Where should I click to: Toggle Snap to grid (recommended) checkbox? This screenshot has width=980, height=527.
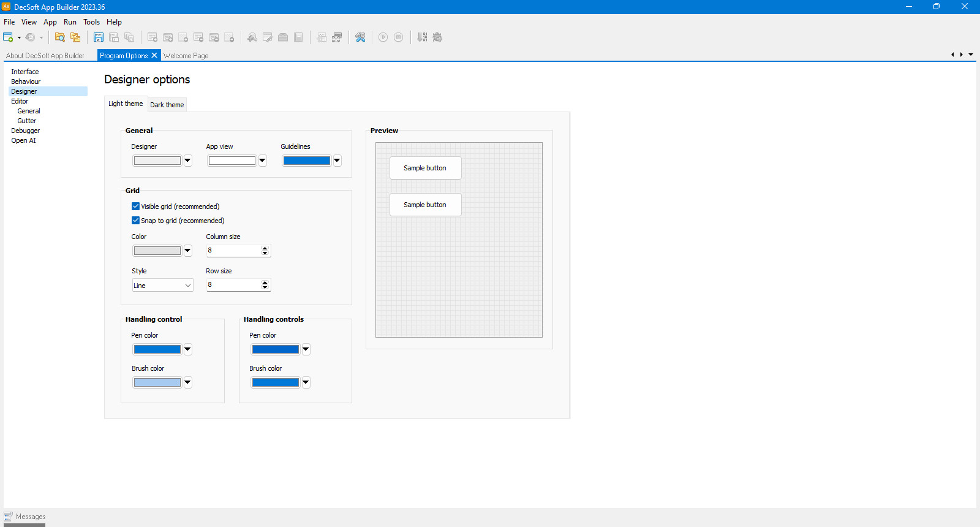(x=135, y=221)
